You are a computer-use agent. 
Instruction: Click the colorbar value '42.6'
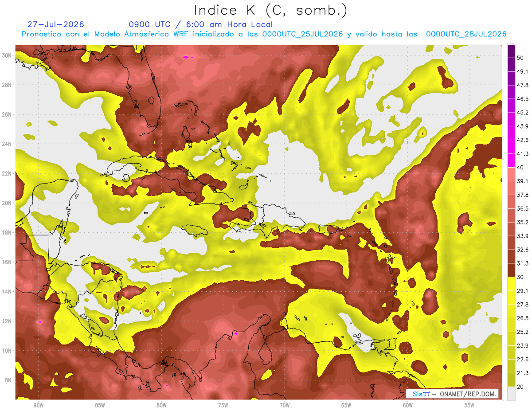(x=522, y=140)
